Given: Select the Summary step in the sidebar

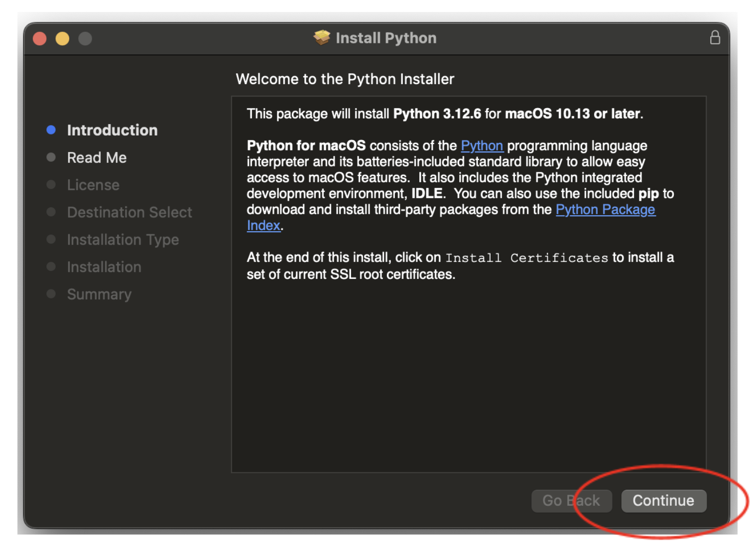Looking at the screenshot, I should point(99,294).
